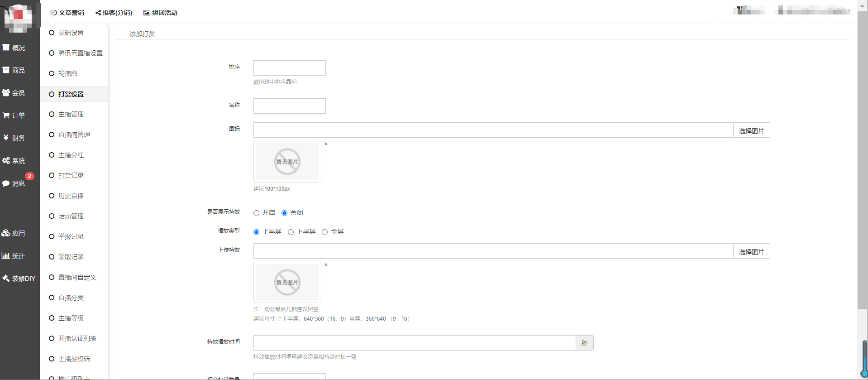868x380 pixels.
Task: Open the 概况 overview icon in sidebar
Action: [6, 48]
